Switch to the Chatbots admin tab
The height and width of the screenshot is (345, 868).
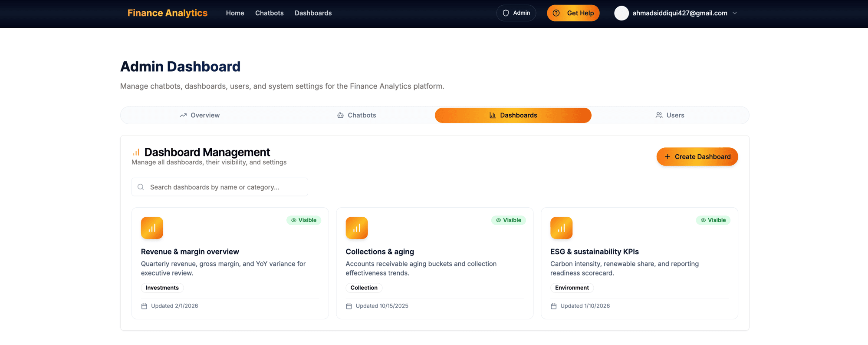[x=356, y=115]
